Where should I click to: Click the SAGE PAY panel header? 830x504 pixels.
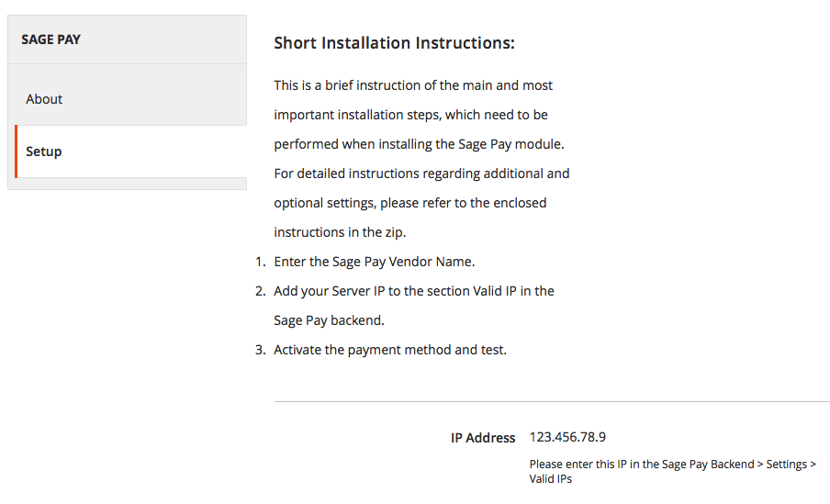click(127, 39)
